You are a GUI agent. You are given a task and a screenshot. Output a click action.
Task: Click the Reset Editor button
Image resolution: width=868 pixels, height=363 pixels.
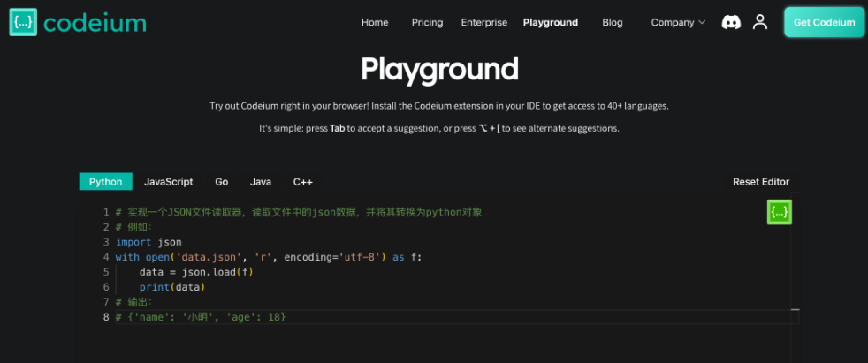pyautogui.click(x=760, y=182)
